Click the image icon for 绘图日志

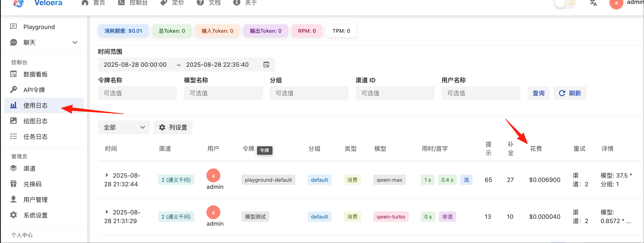pyautogui.click(x=13, y=121)
